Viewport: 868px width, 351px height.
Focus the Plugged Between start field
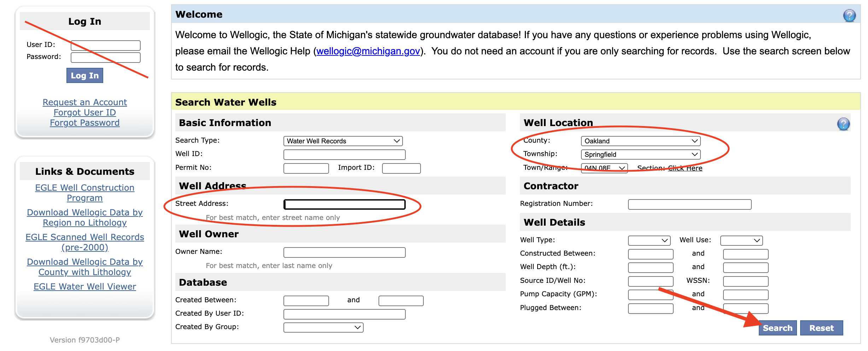[x=651, y=309]
